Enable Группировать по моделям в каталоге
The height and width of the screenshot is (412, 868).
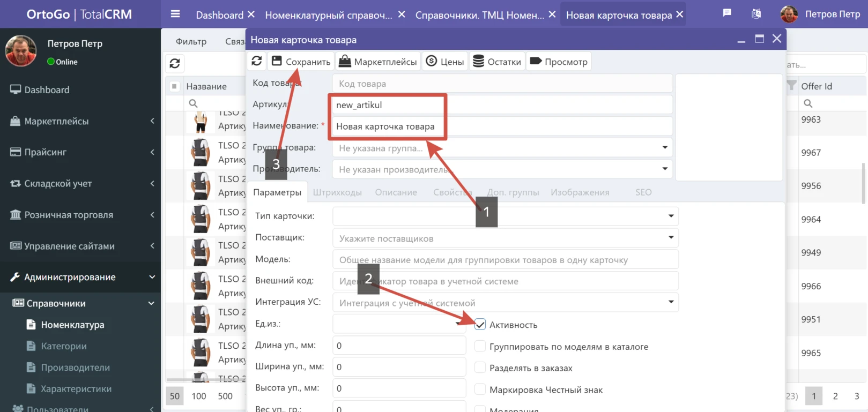point(480,347)
